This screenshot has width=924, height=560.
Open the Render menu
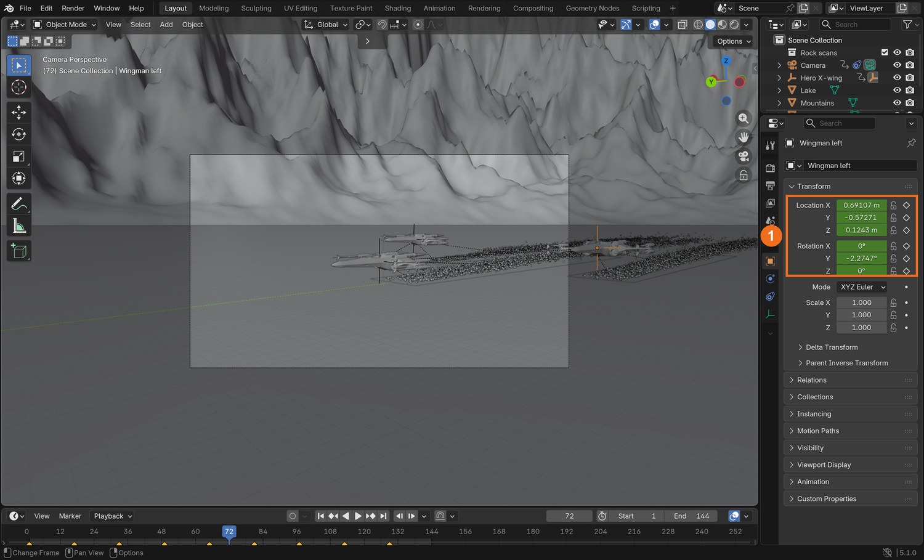pyautogui.click(x=73, y=8)
